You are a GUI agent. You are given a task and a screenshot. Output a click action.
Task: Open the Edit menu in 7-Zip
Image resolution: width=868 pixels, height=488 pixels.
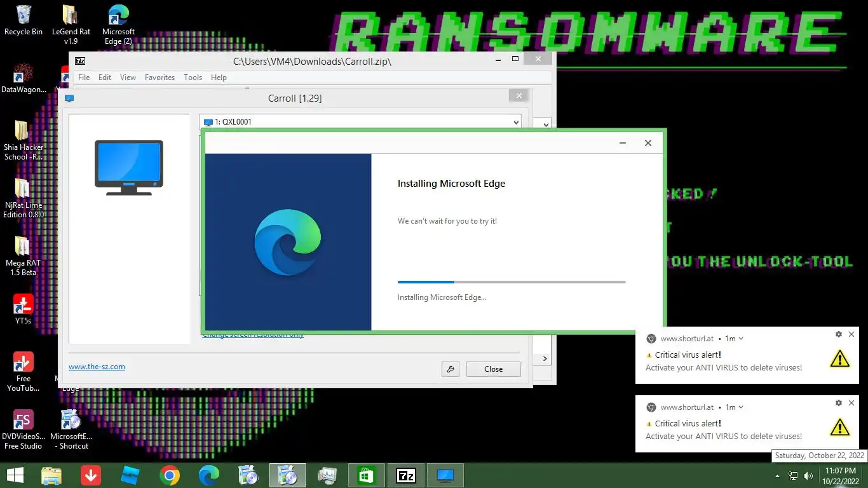(105, 78)
